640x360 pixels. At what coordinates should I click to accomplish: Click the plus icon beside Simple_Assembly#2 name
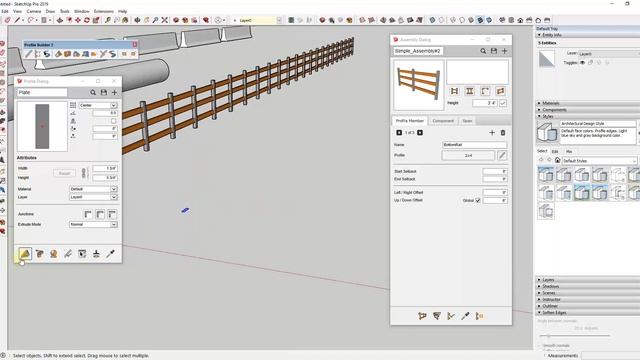click(x=504, y=51)
